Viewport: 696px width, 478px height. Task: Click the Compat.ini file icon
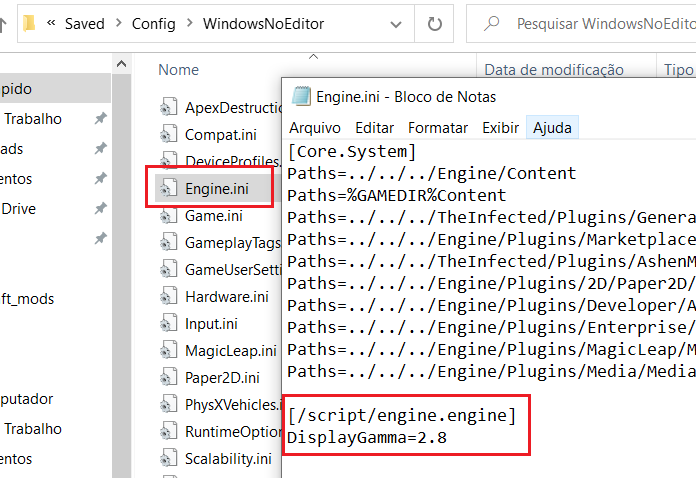pos(168,134)
